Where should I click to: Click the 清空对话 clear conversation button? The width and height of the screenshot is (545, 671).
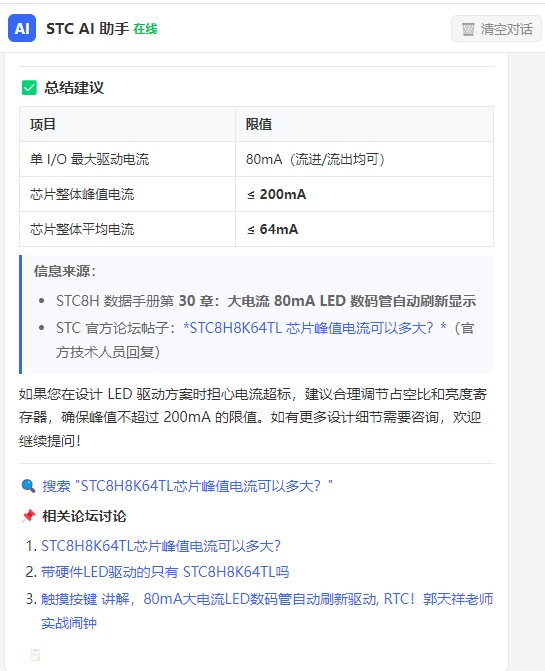coord(496,29)
